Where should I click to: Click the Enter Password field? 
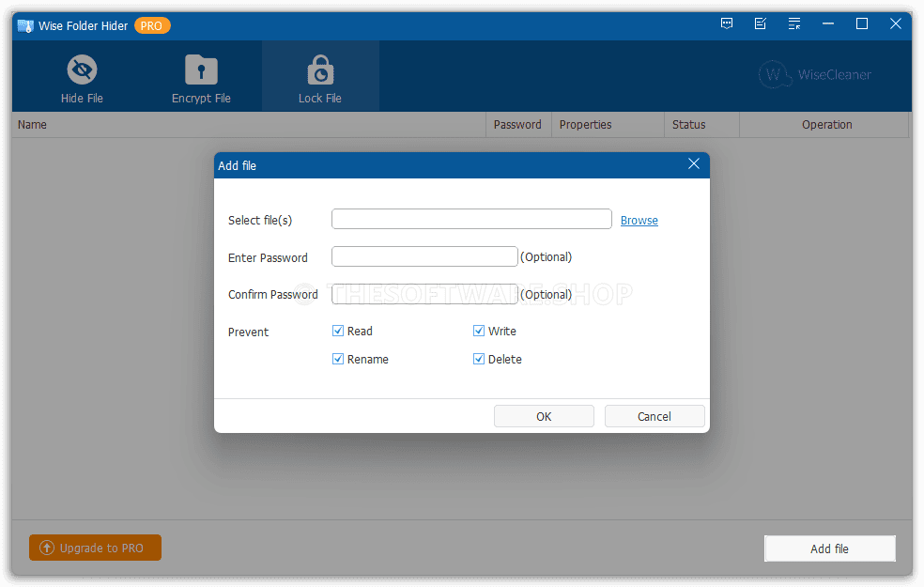coord(424,256)
